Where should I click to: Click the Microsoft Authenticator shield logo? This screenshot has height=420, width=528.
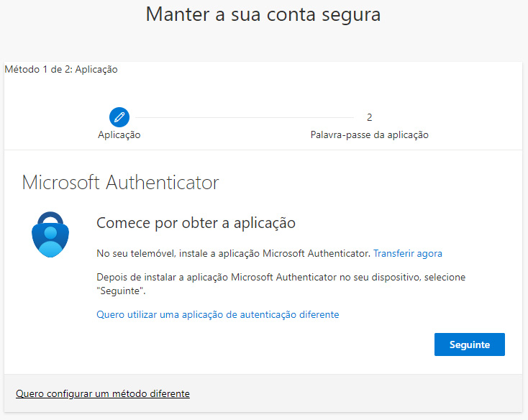(x=51, y=234)
